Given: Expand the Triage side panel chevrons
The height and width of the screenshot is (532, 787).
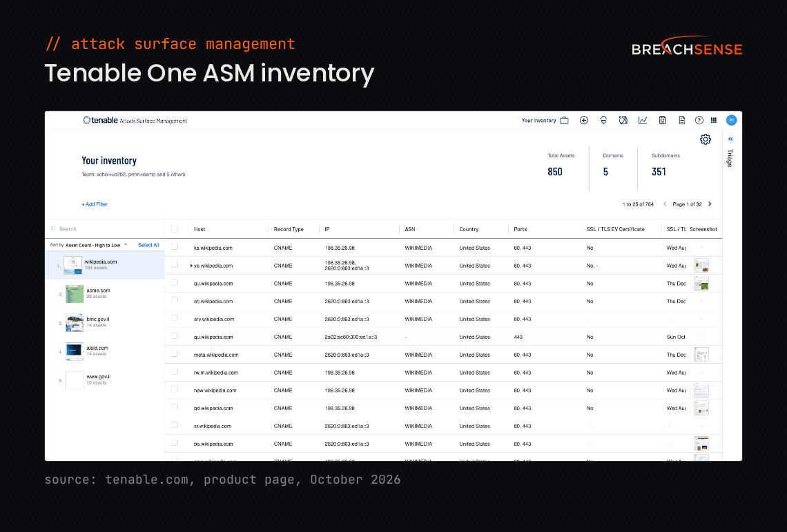Looking at the screenshot, I should 730,139.
